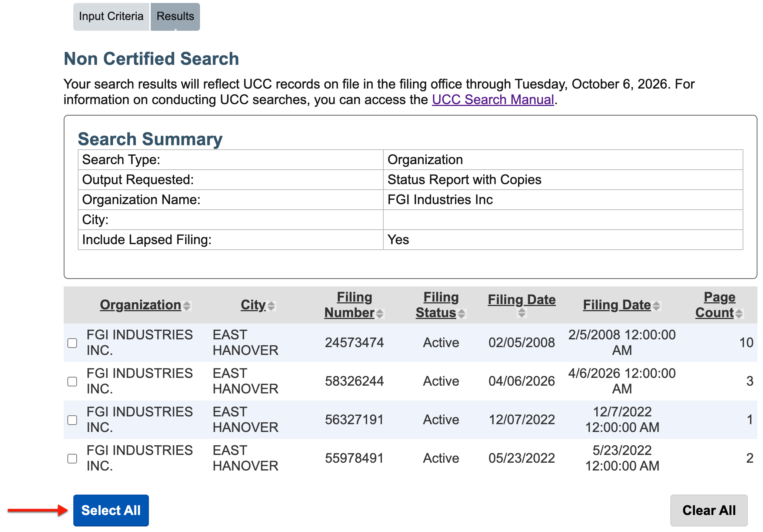Image resolution: width=763 pixels, height=532 pixels.
Task: Sort by City column arrows
Action: click(x=271, y=306)
